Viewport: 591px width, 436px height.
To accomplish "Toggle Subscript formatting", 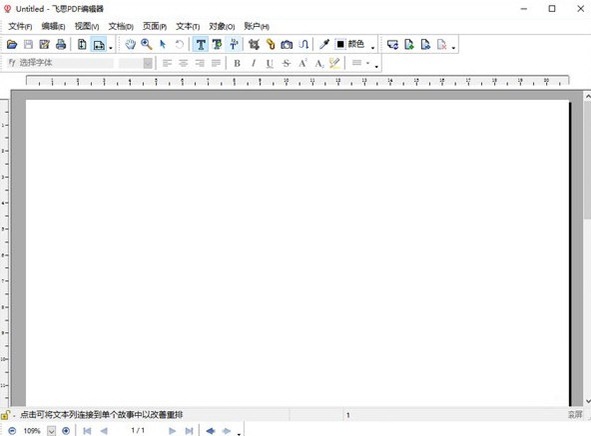I will click(x=319, y=63).
